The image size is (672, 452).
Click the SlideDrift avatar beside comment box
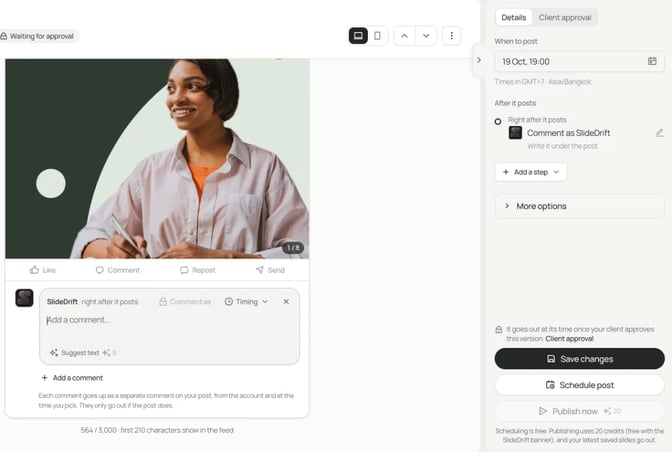point(24,298)
